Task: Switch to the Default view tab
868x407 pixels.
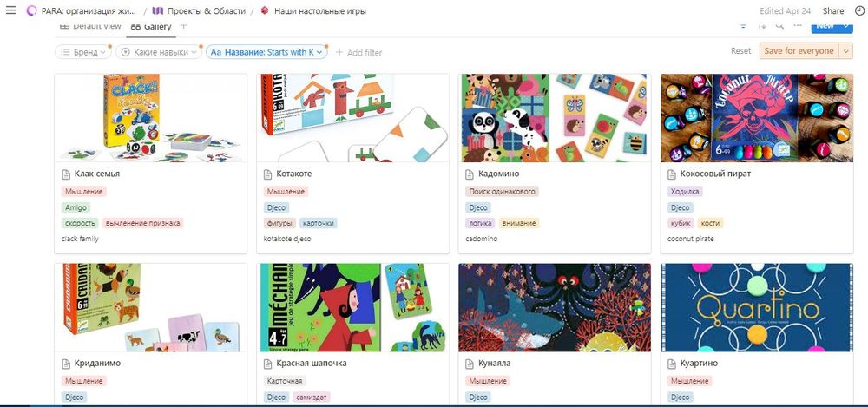Action: click(x=90, y=25)
